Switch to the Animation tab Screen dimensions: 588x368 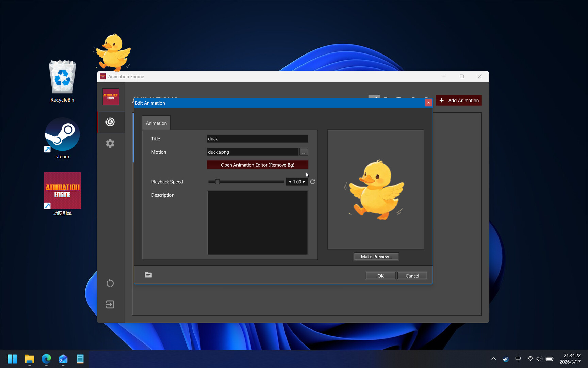point(156,123)
